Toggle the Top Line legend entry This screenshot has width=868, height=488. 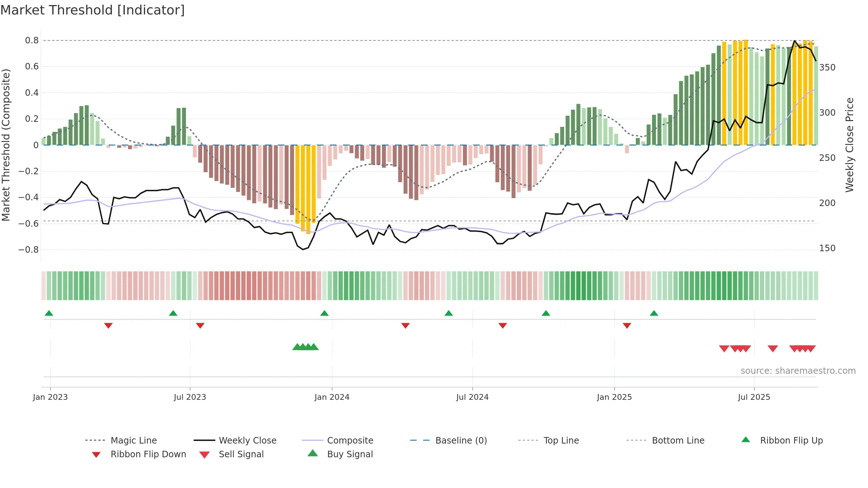[549, 440]
